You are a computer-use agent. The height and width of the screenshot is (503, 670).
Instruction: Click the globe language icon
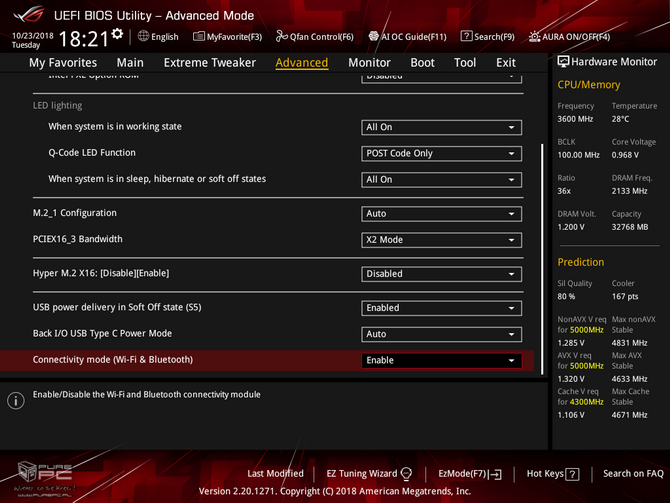point(144,36)
